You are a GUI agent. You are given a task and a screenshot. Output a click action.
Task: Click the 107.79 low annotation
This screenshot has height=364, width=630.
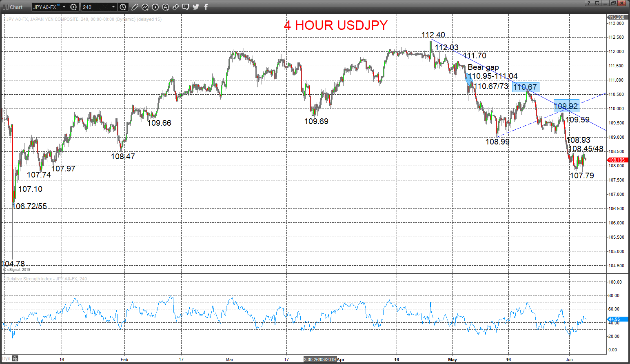coord(582,175)
